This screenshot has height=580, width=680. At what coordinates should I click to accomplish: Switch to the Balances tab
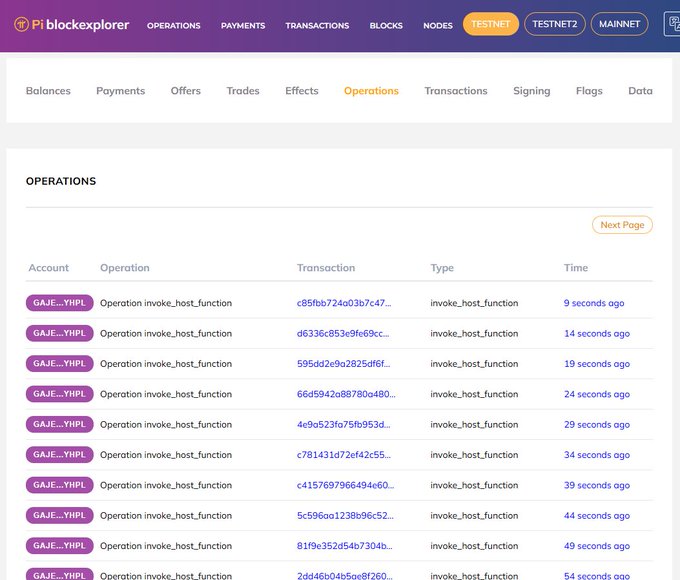click(48, 91)
